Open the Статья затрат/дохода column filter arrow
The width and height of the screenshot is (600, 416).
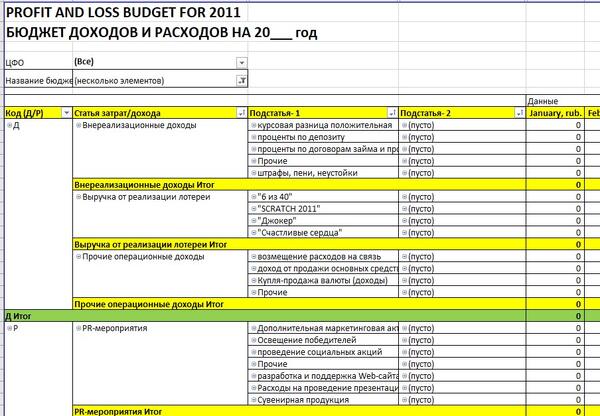pos(241,114)
